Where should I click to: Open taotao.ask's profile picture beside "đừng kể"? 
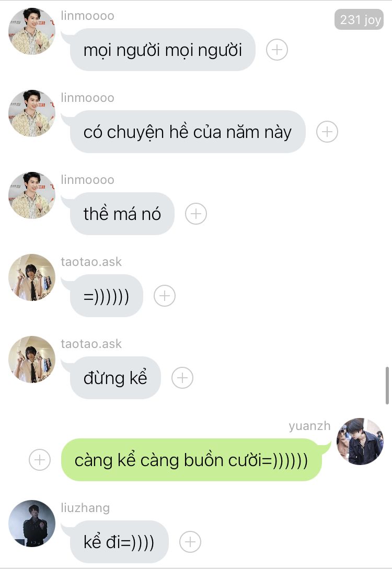tap(32, 359)
